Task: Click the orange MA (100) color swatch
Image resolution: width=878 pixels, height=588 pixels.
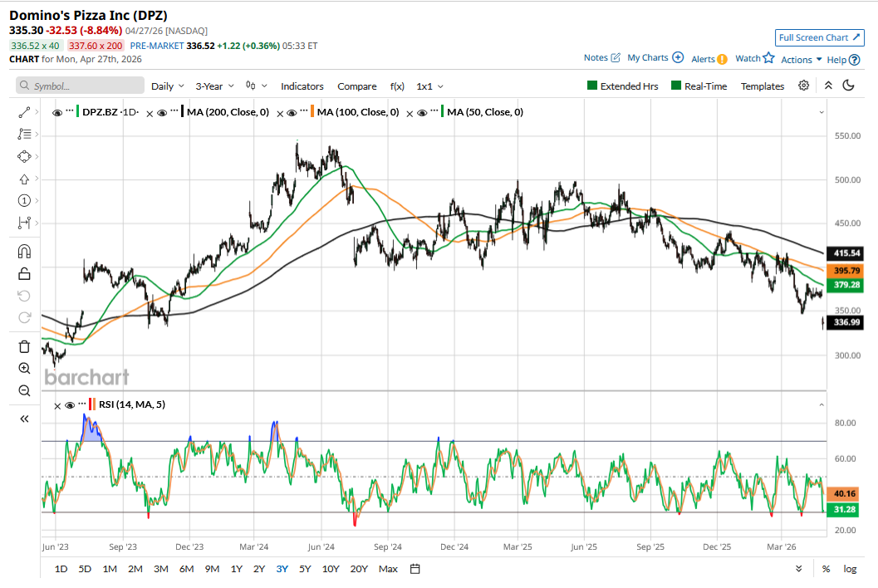Action: pos(312,112)
